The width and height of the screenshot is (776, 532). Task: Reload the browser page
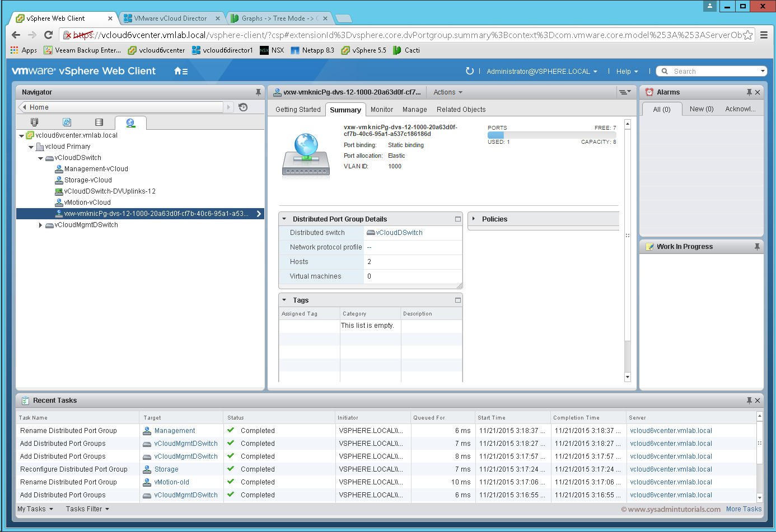point(49,35)
